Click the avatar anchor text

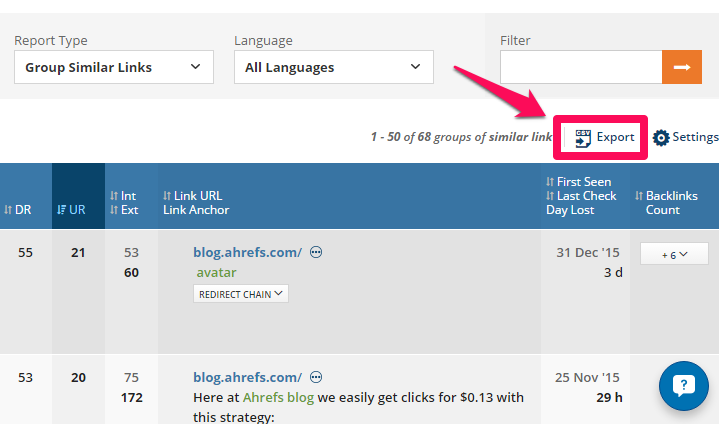(216, 273)
